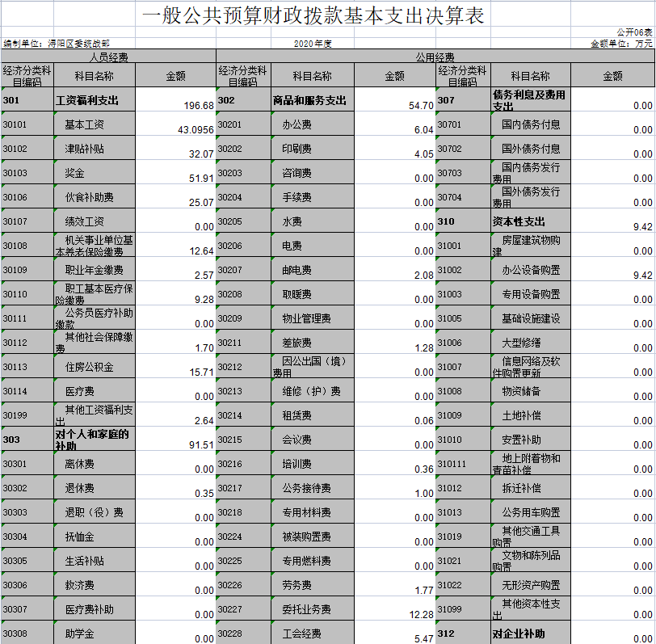Select the 公用经费 header cell

point(435,57)
